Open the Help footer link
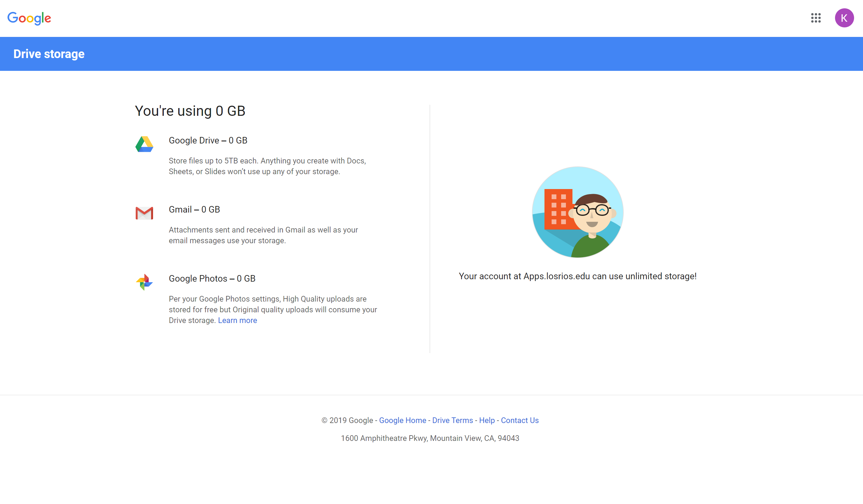The height and width of the screenshot is (504, 863). coord(487,420)
